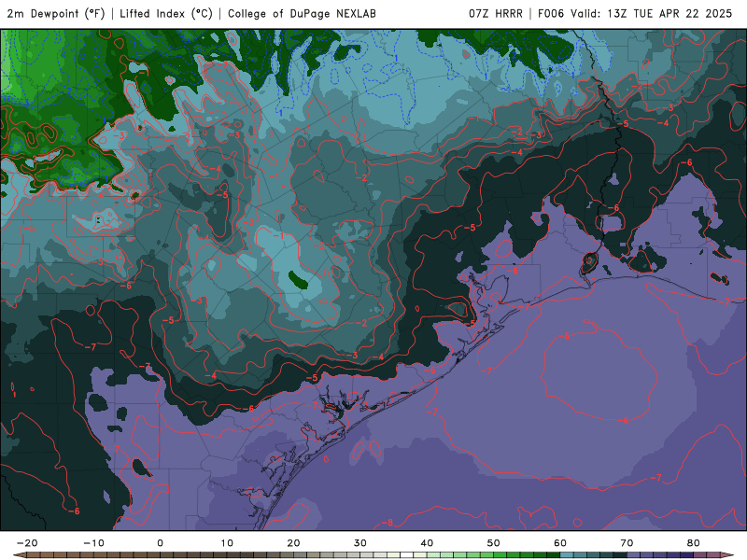The height and width of the screenshot is (560, 747).
Task: Click the small dark green patch in the map center
Action: tap(298, 280)
